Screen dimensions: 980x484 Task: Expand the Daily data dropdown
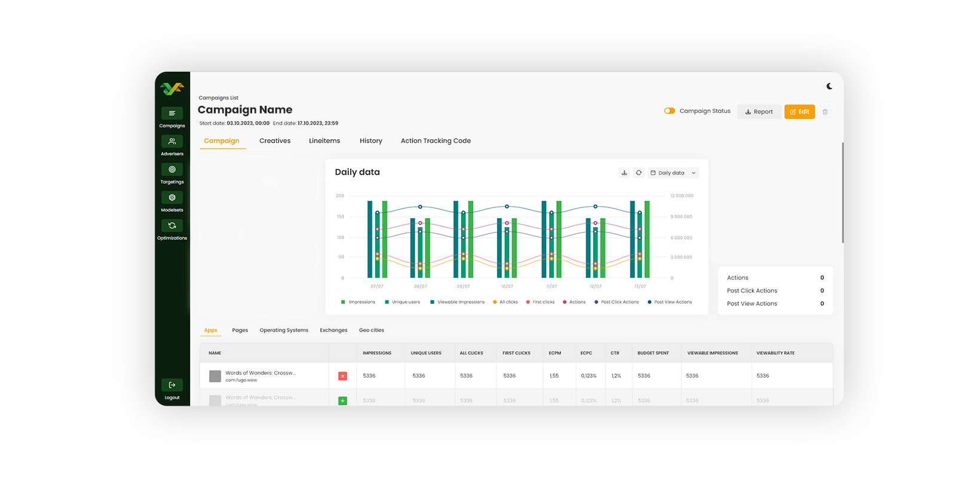(x=673, y=173)
